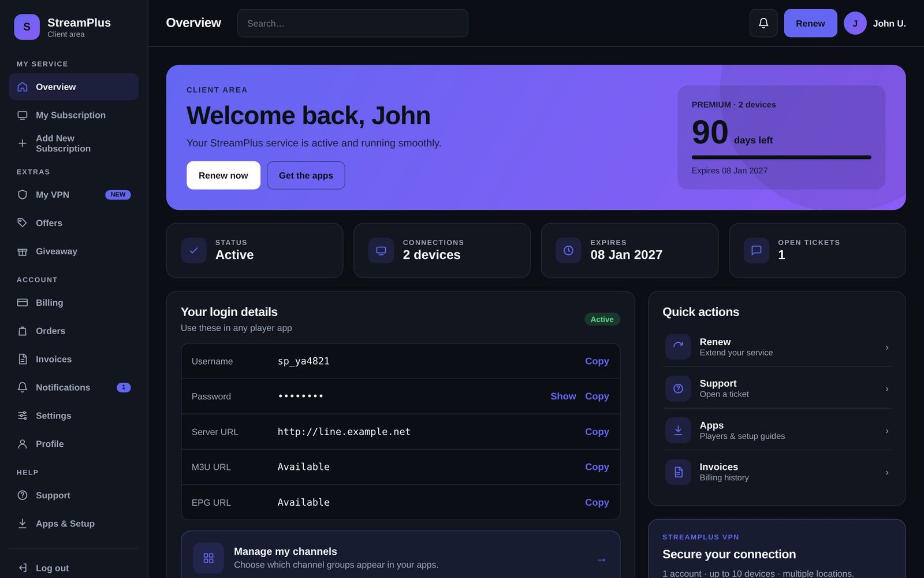
Task: Select Billing in the sidebar
Action: pyautogui.click(x=73, y=302)
